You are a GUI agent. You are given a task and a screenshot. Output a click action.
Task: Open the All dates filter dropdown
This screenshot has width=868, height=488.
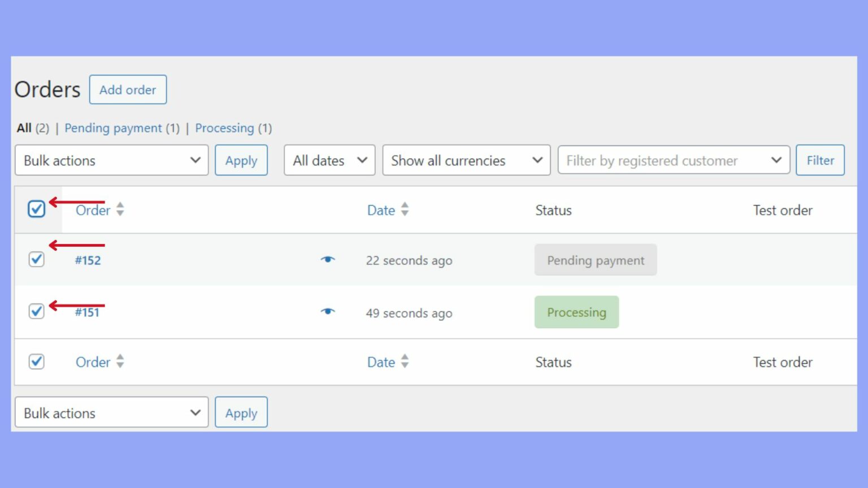point(329,160)
